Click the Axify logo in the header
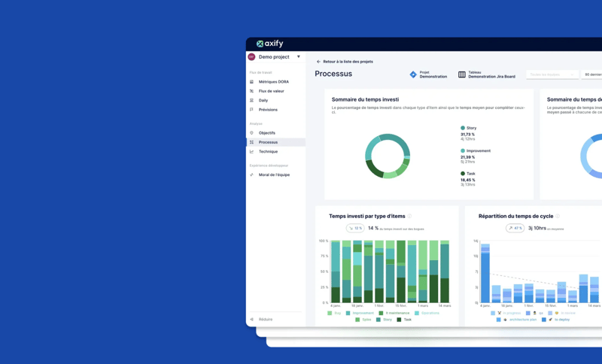This screenshot has height=364, width=602. [269, 44]
